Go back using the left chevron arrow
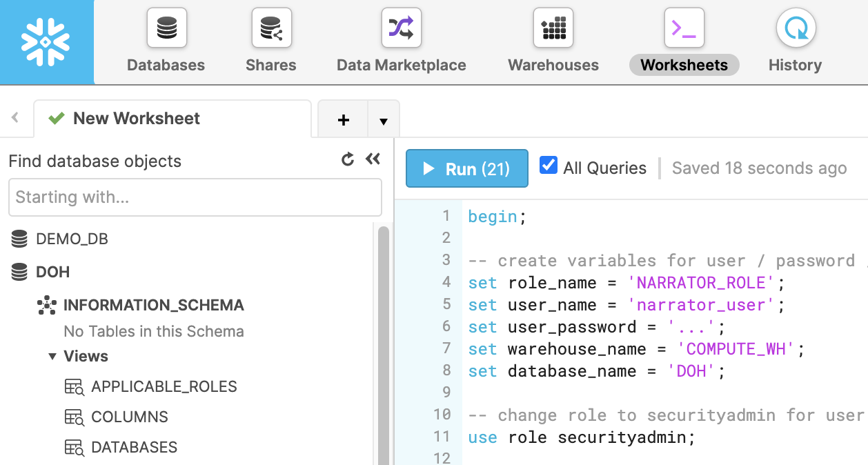This screenshot has width=868, height=465. pyautogui.click(x=14, y=118)
